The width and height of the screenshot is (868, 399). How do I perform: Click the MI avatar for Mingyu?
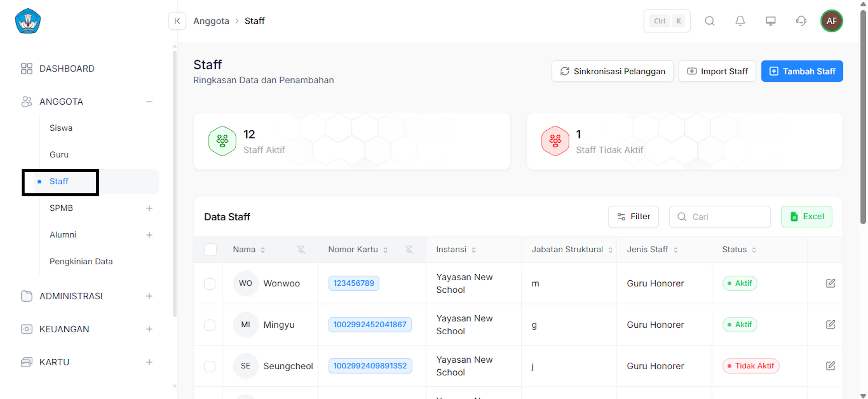coord(246,325)
